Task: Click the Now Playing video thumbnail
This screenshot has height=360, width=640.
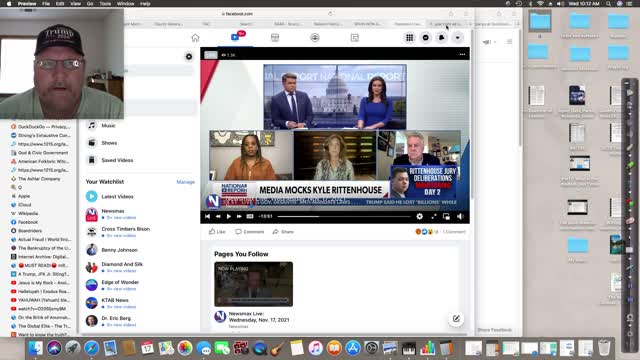Action: click(x=253, y=284)
